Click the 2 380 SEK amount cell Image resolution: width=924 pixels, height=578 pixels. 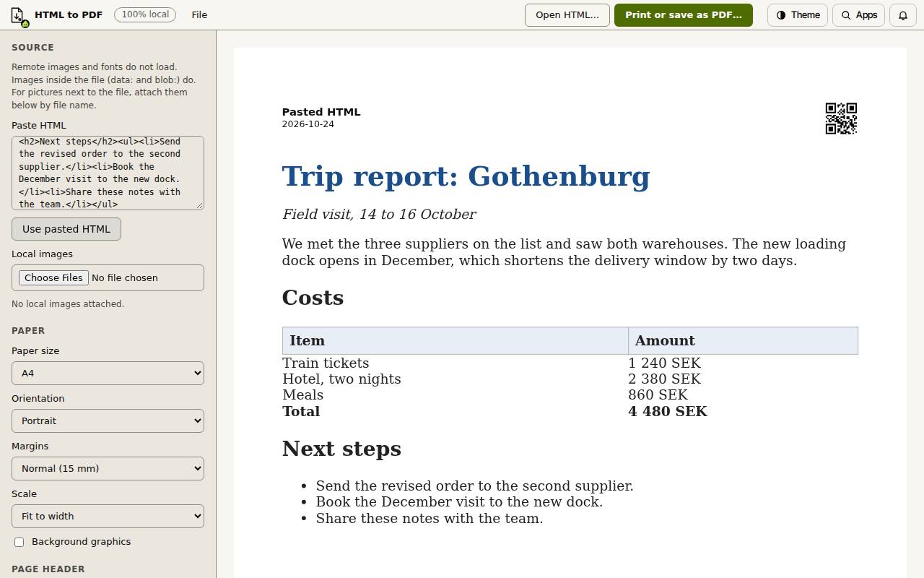point(743,379)
